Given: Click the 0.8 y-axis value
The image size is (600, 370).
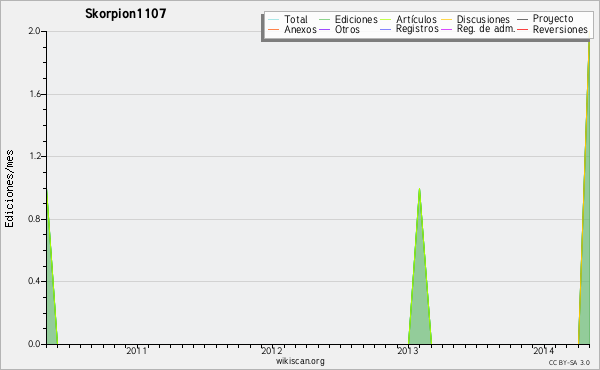Looking at the screenshot, I should tap(34, 219).
